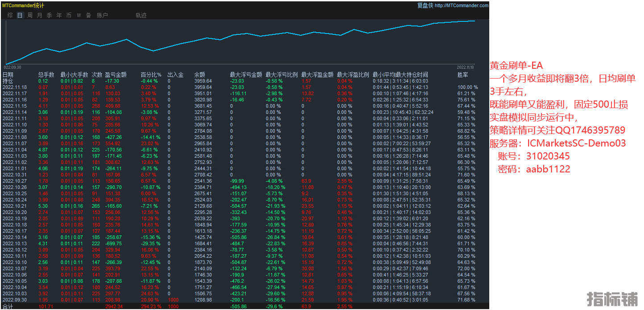
Task: Select the M tab
Action: coord(79,15)
